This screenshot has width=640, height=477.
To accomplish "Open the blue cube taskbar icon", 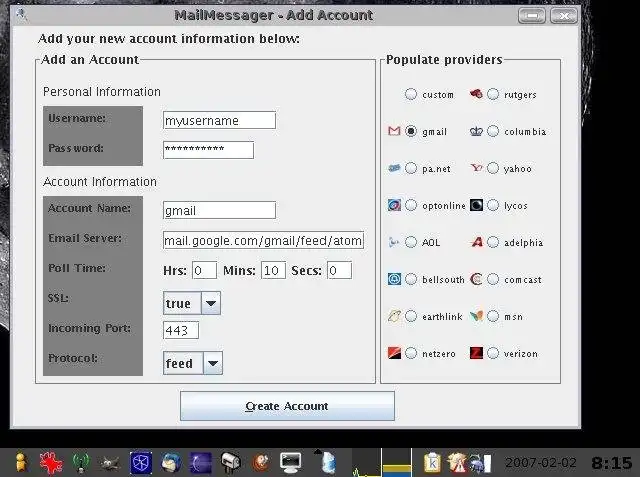I will (x=141, y=463).
